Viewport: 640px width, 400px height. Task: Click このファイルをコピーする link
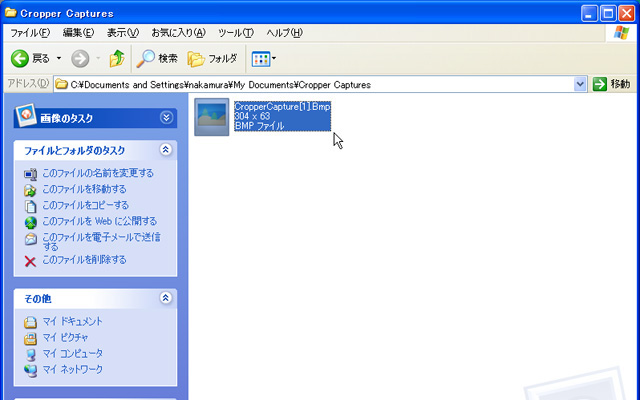(x=86, y=205)
